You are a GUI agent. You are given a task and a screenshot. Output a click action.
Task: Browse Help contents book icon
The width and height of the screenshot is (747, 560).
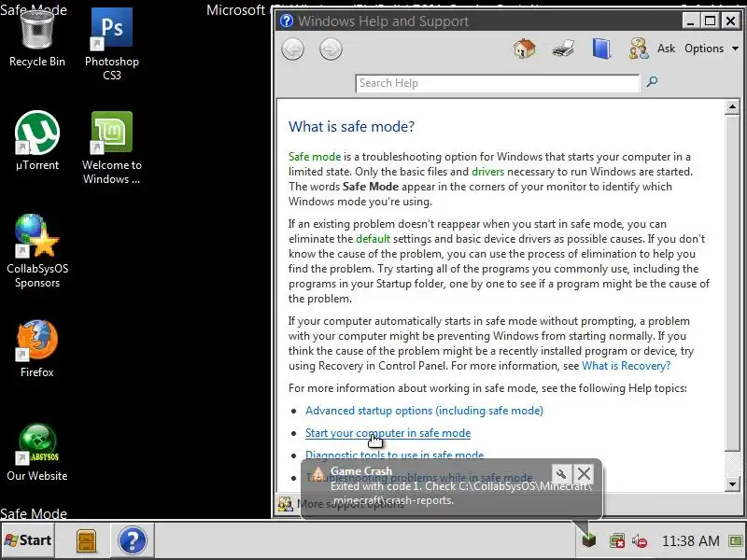(x=601, y=49)
